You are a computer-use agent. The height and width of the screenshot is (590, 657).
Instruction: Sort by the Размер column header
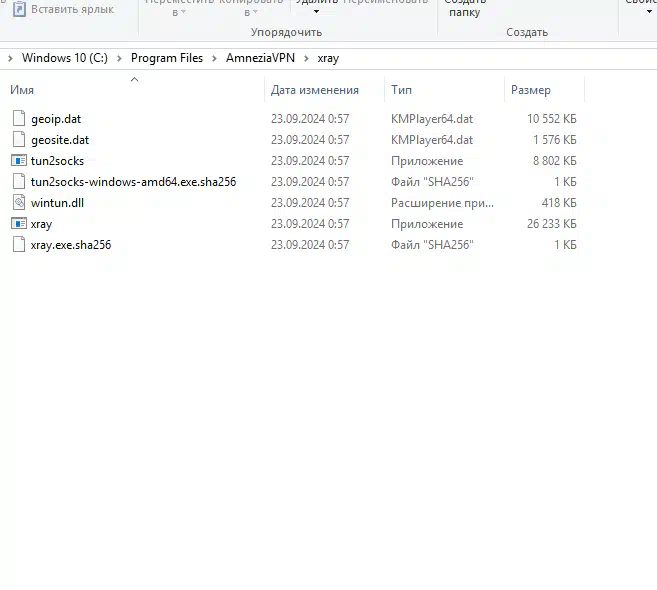530,90
